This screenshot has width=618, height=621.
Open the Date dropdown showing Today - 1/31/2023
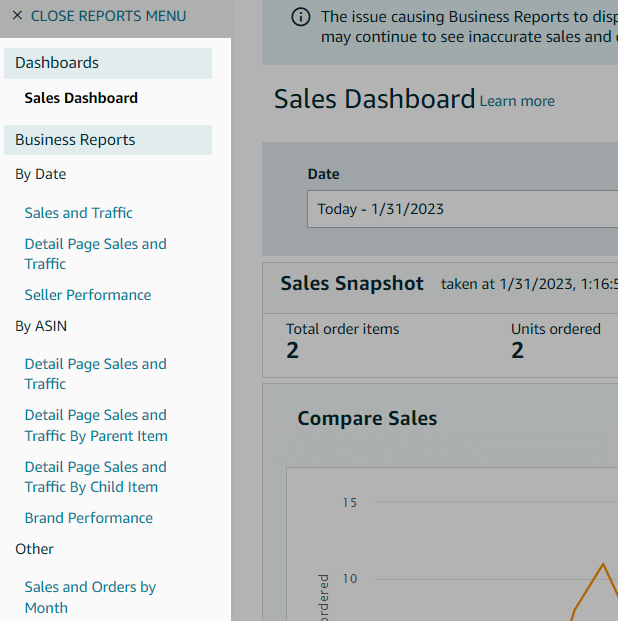click(x=462, y=209)
